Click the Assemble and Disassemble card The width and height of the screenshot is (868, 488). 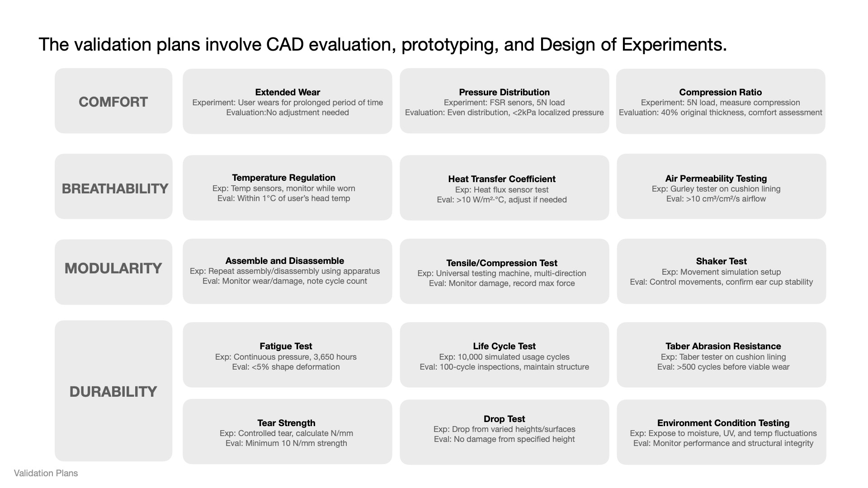[288, 271]
